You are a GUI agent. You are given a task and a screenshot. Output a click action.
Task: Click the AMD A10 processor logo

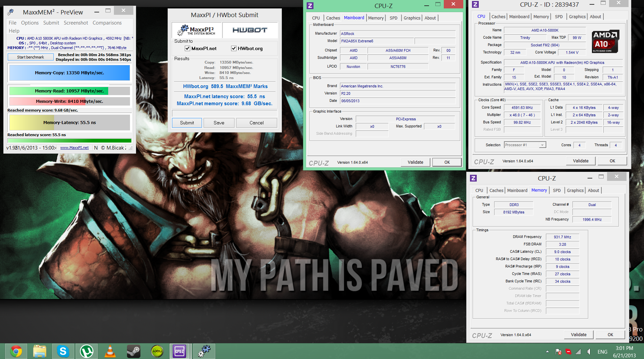[x=605, y=41]
